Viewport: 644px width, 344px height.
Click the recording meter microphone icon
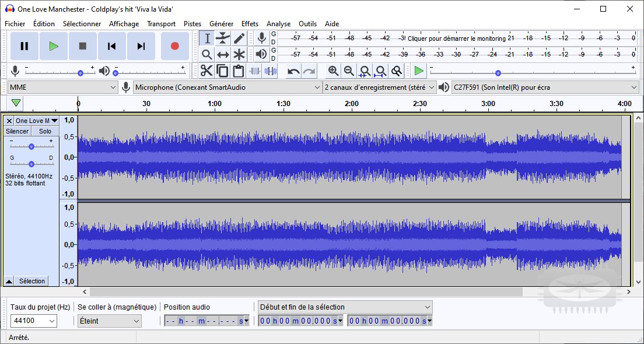261,38
